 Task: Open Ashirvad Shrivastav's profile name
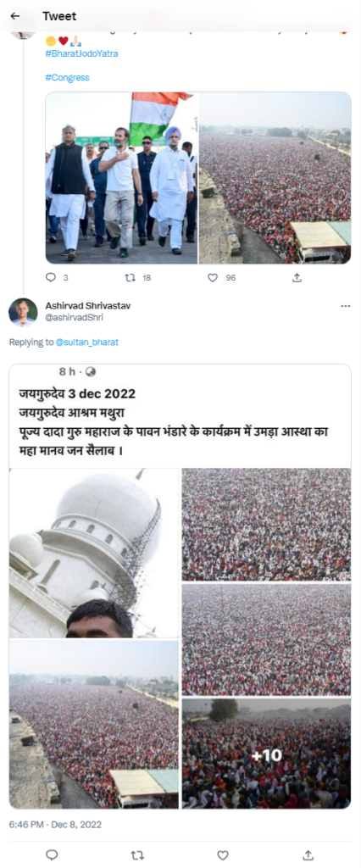click(x=88, y=305)
